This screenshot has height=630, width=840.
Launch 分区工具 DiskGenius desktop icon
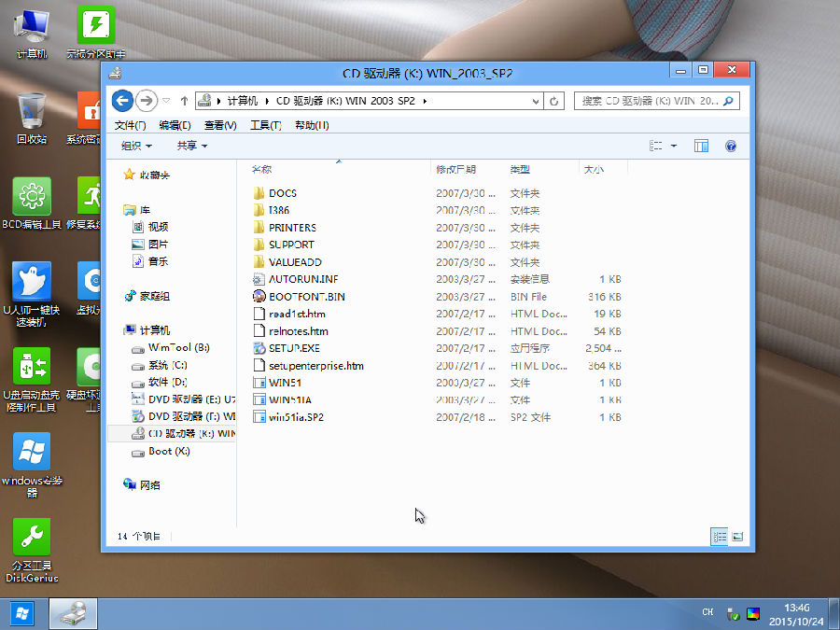coord(32,550)
